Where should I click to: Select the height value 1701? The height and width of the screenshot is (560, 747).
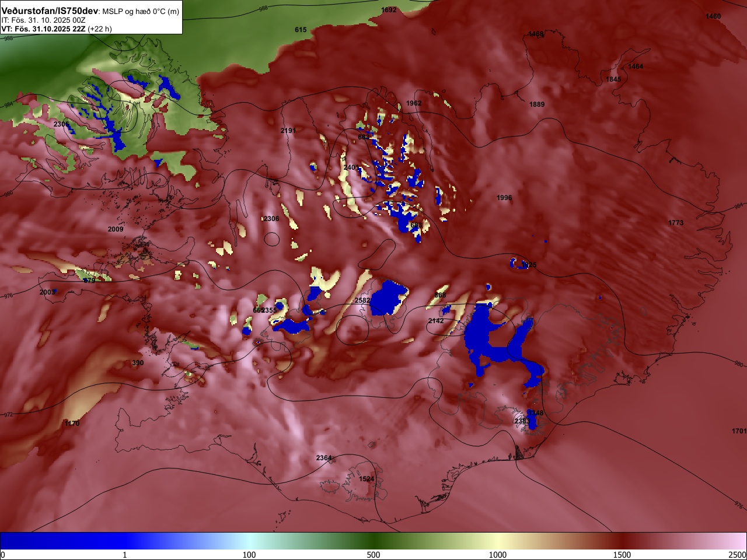coord(739,431)
